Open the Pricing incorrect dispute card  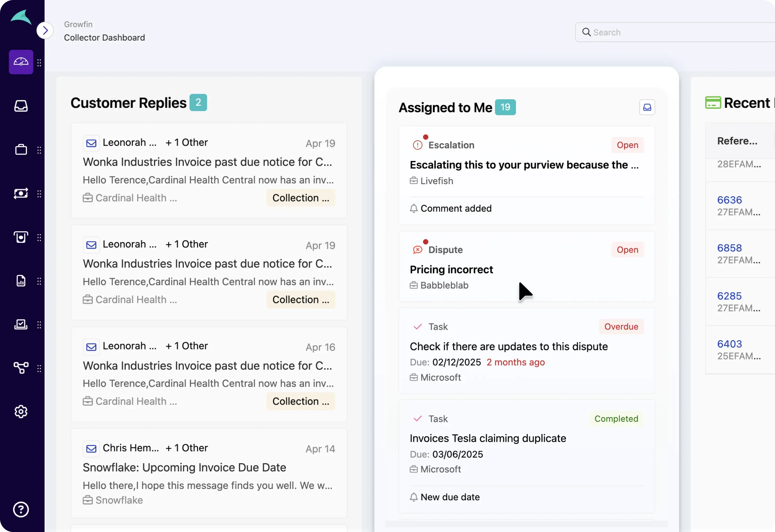[451, 269]
